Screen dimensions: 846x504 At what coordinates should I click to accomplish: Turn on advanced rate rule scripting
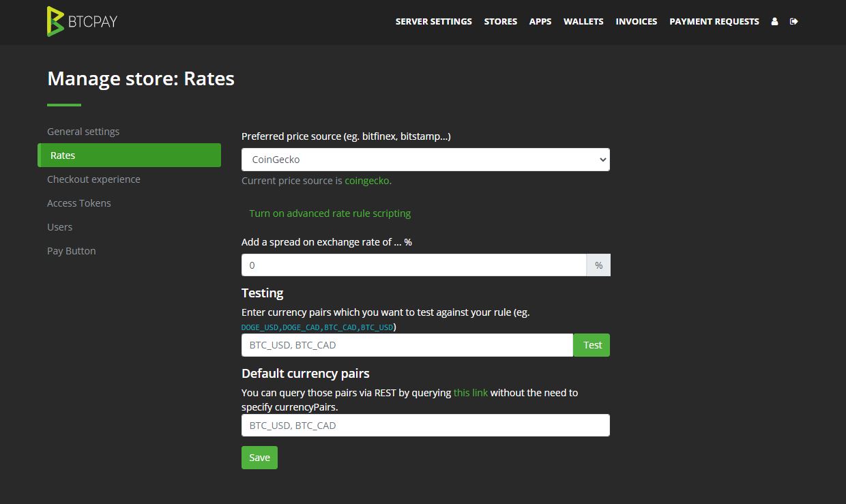330,213
